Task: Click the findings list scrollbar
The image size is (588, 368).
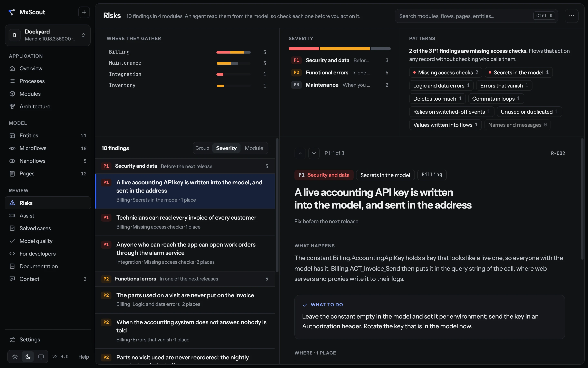Action: (277, 205)
